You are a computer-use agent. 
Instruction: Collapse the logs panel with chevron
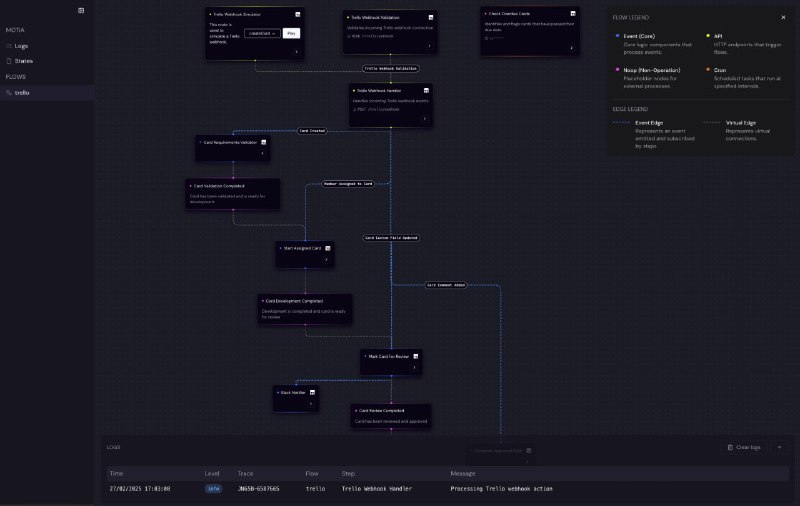779,447
